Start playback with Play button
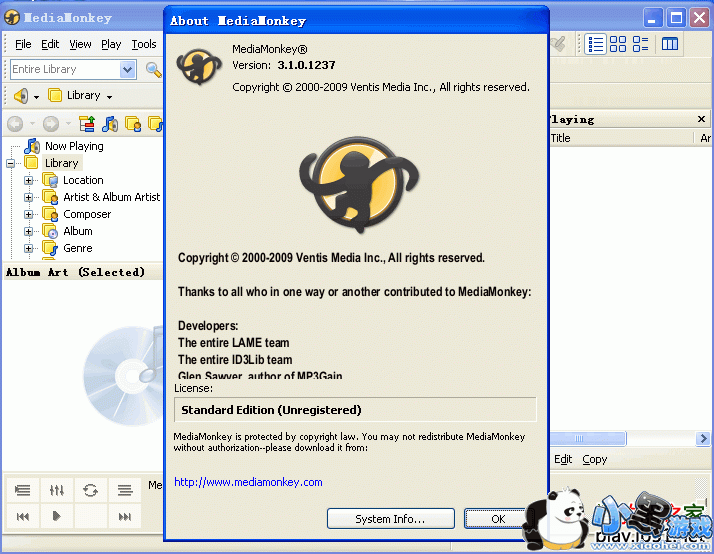 56,516
